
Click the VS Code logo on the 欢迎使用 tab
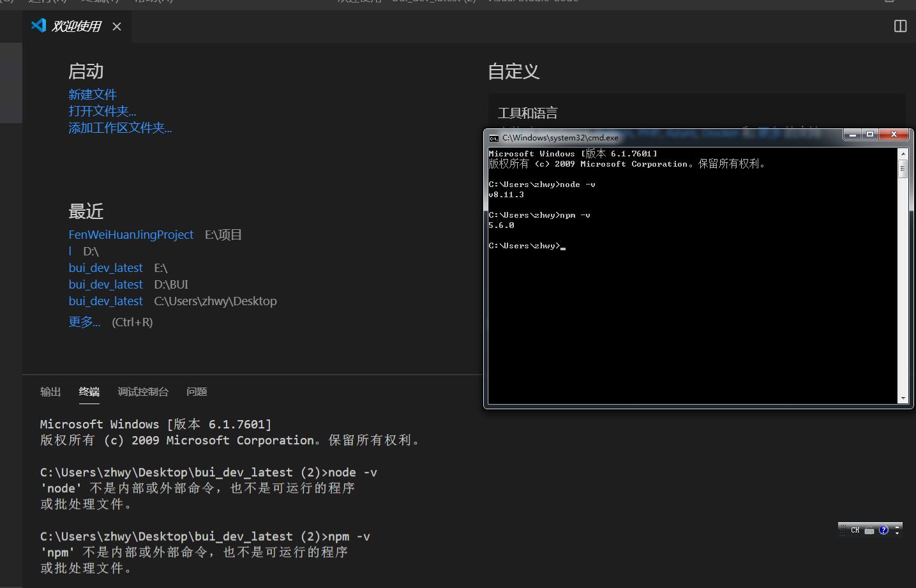coord(39,26)
